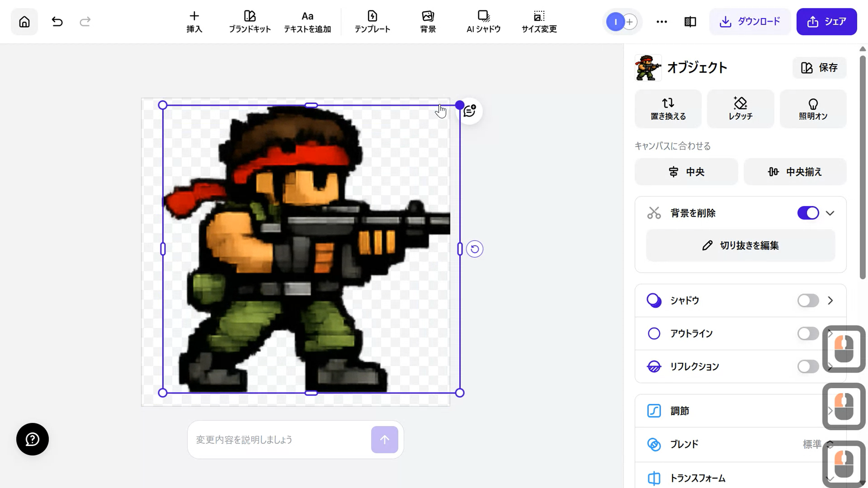The width and height of the screenshot is (868, 488).
Task: Click the オブジェクト thumbnail in the panel
Action: (x=648, y=68)
